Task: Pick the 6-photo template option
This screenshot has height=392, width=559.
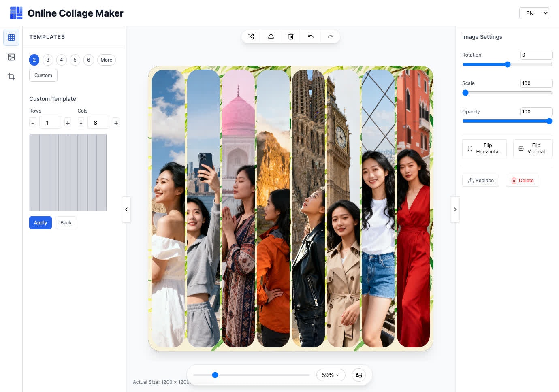Action: (89, 60)
